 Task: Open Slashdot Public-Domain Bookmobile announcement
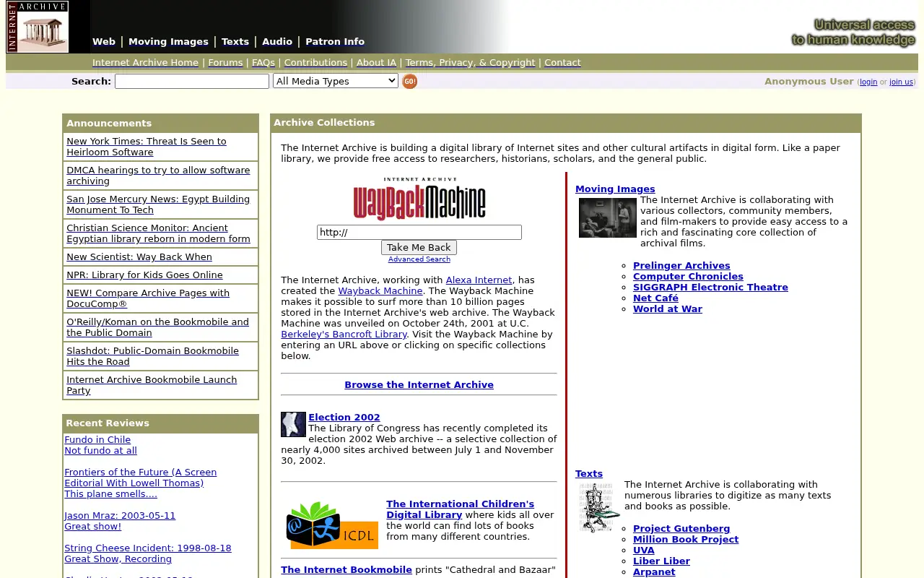tap(152, 356)
